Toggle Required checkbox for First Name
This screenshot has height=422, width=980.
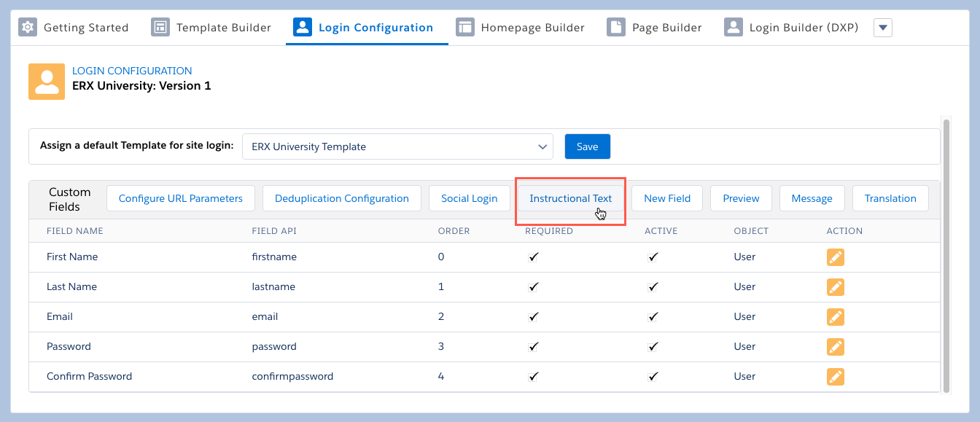tap(534, 257)
